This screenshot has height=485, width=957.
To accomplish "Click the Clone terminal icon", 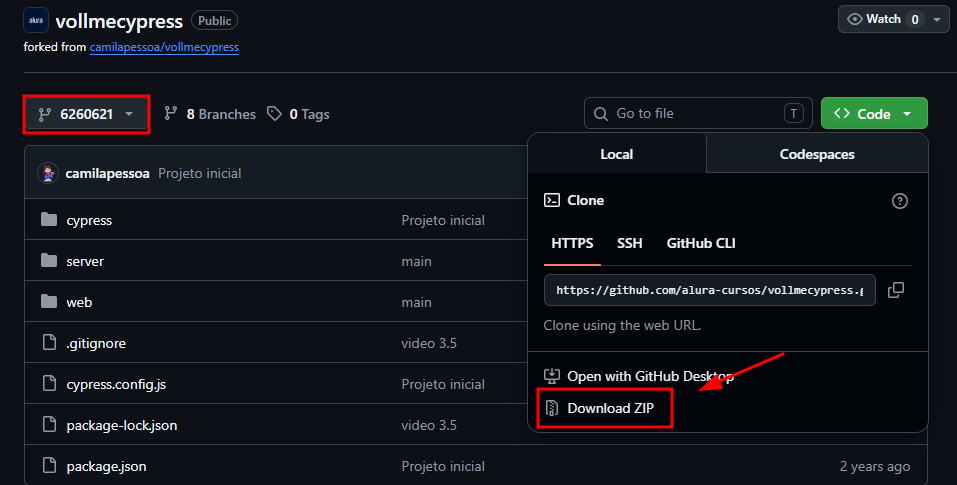I will 552,200.
